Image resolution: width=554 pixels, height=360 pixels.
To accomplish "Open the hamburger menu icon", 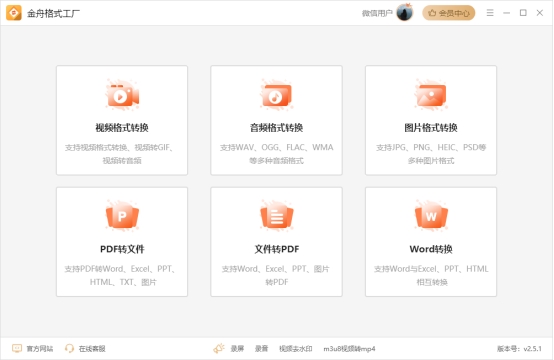I will pos(490,13).
